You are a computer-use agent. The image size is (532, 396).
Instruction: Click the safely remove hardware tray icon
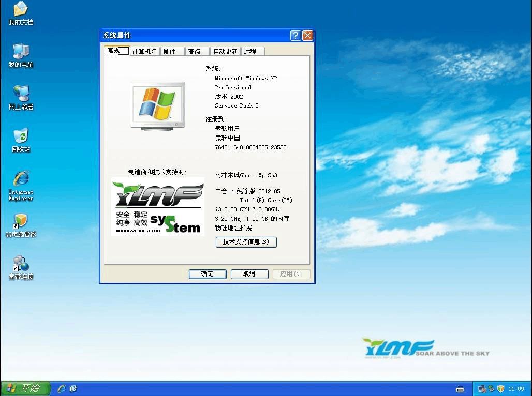[x=491, y=389]
